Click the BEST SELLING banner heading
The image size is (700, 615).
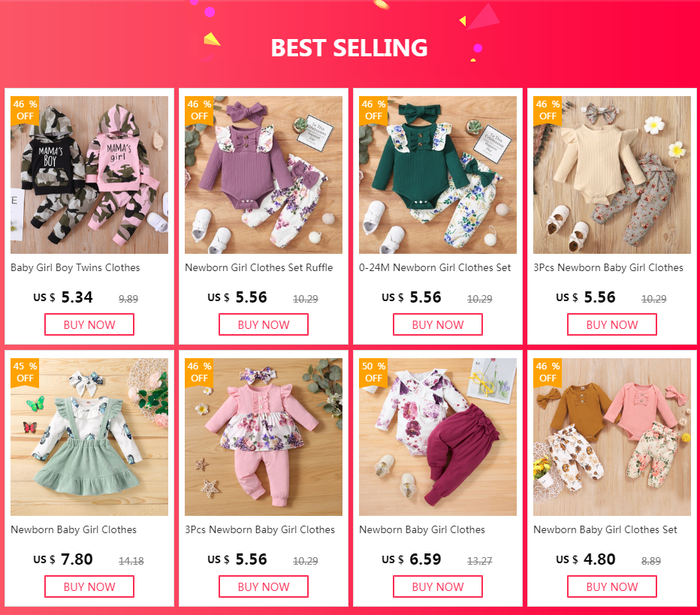[349, 48]
